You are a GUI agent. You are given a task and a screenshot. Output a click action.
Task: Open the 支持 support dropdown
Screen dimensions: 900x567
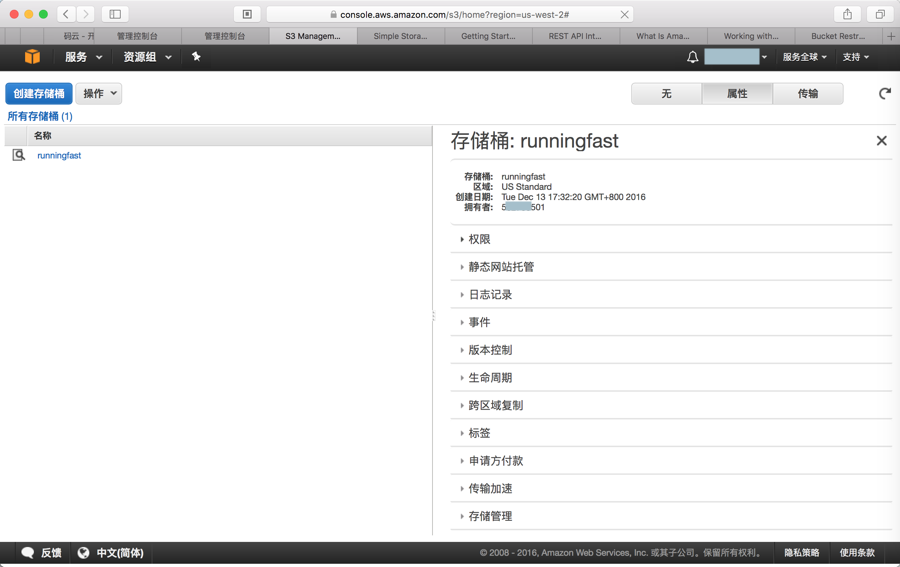pos(856,57)
